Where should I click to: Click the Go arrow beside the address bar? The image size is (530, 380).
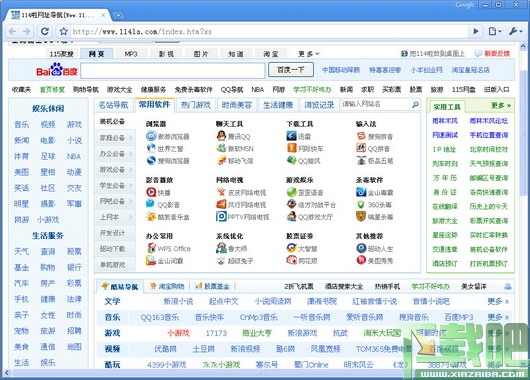point(476,31)
